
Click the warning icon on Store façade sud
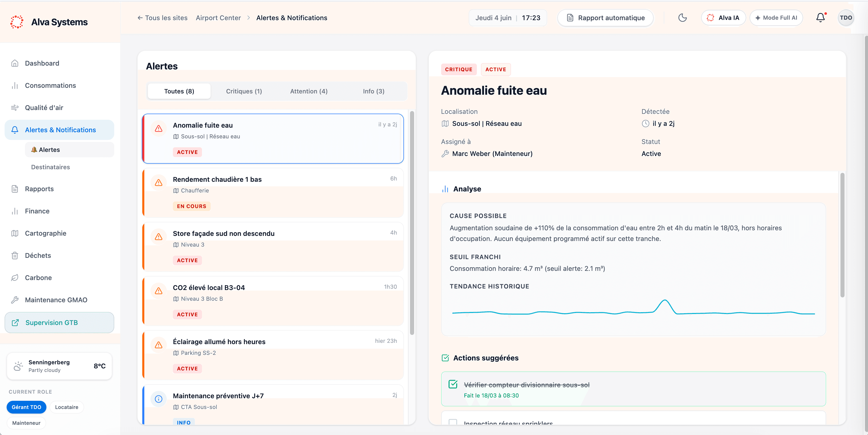(159, 237)
